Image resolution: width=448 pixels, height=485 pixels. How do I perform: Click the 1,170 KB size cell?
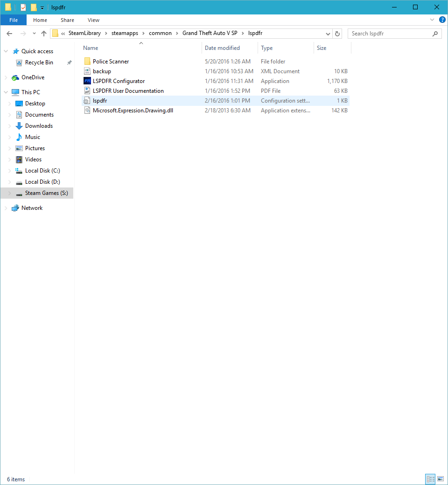(x=337, y=81)
